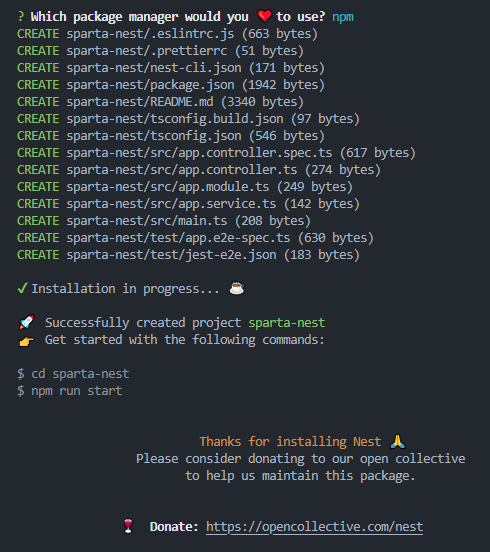490x552 pixels.
Task: Click the 'npm run start' command line
Action: pyautogui.click(x=70, y=391)
